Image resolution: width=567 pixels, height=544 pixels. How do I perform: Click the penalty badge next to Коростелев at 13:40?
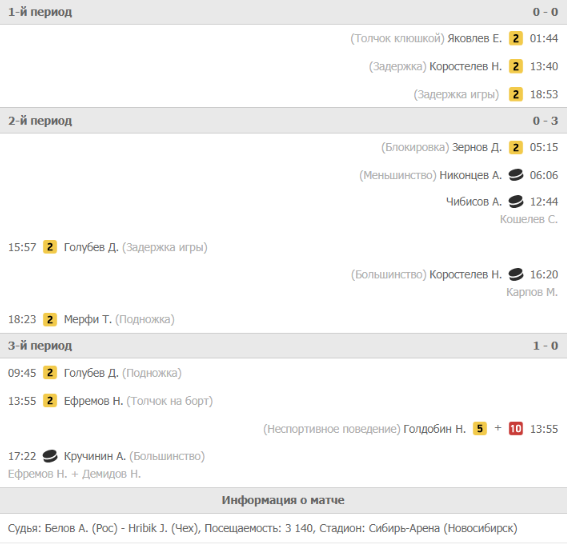[516, 66]
